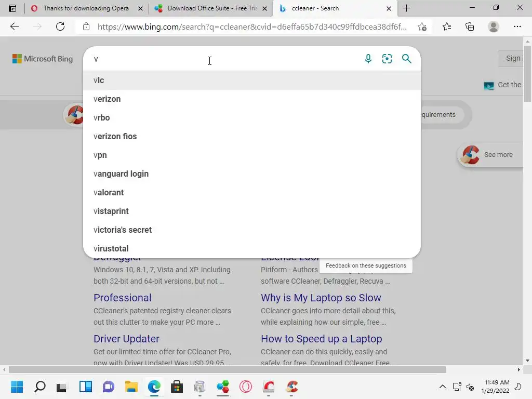Switch to Thanks for downloading Opera tab
Image resolution: width=532 pixels, height=399 pixels.
tap(86, 8)
